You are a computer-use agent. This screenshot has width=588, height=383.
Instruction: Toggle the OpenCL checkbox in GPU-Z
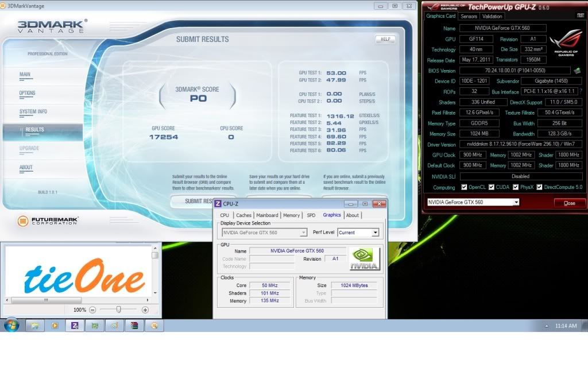tap(464, 187)
